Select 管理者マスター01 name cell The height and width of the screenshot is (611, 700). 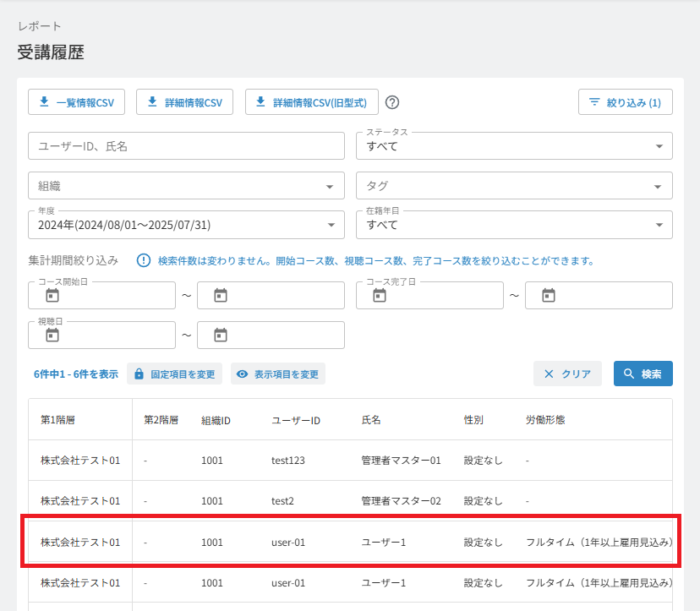[401, 460]
